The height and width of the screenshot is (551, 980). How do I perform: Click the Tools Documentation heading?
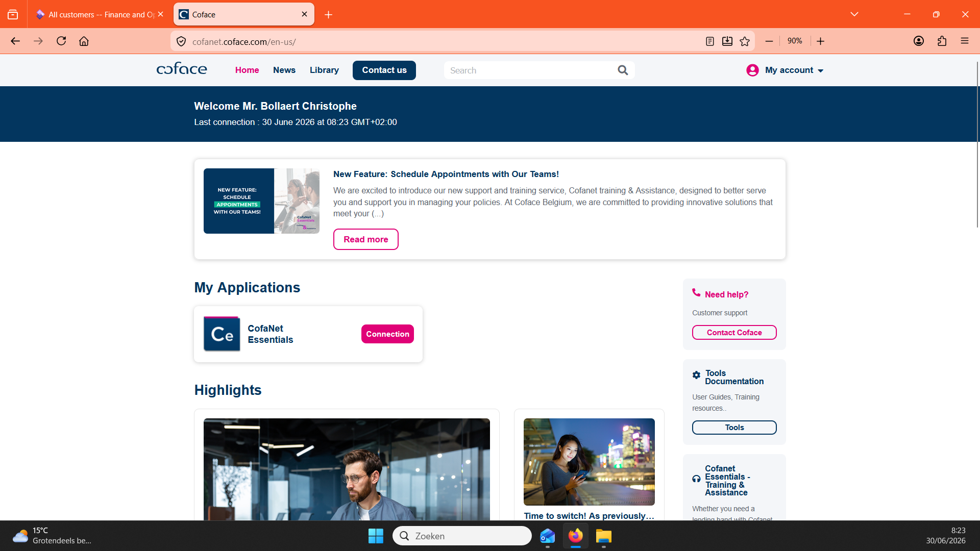[x=734, y=377]
